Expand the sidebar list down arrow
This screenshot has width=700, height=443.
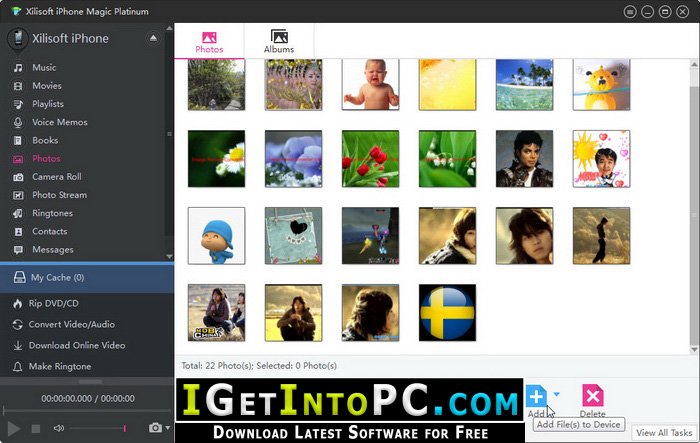169,256
